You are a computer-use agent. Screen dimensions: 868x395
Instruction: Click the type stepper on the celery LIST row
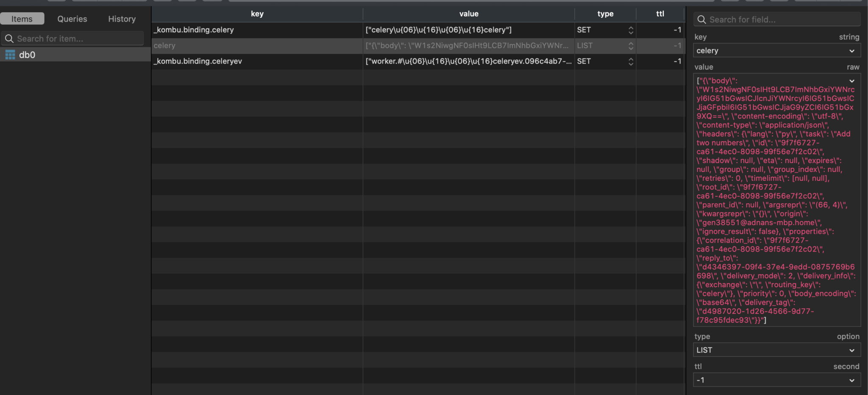tap(630, 45)
